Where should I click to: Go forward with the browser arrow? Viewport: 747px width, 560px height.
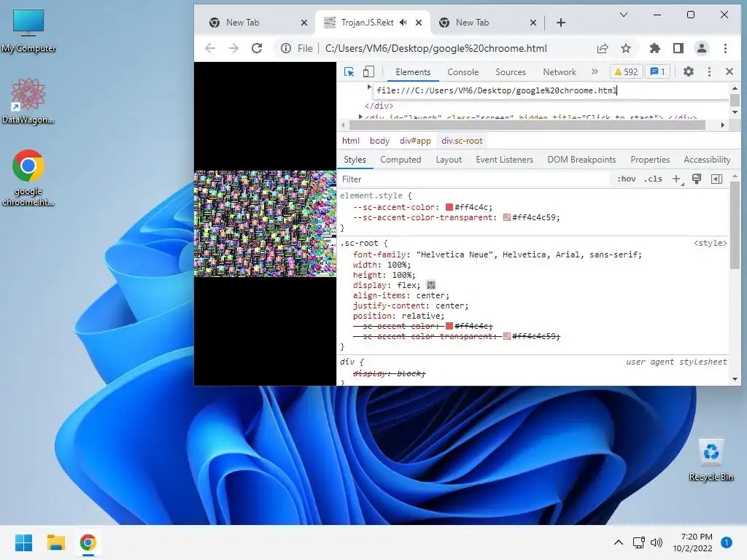233,48
